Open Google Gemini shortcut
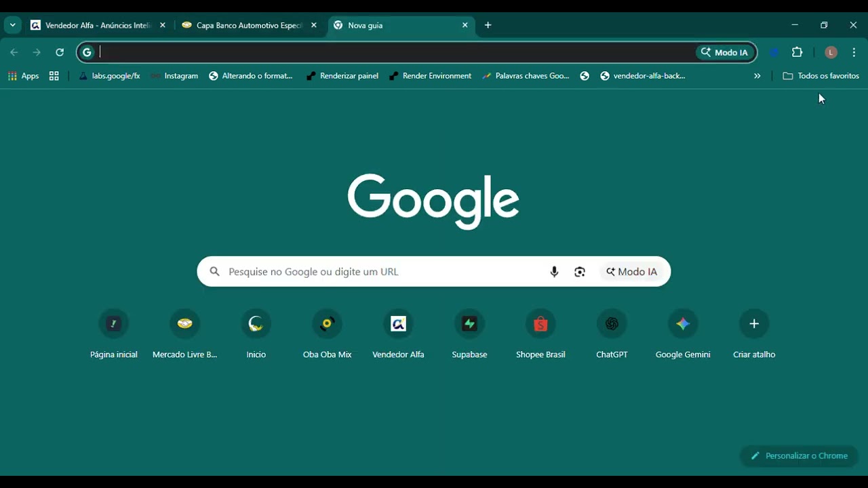868x488 pixels. [x=683, y=333]
